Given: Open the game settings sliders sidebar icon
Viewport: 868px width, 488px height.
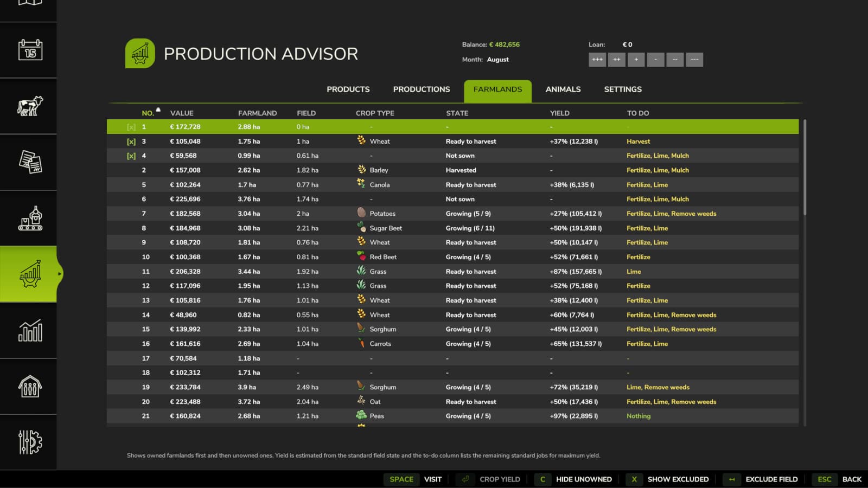Looking at the screenshot, I should pos(30,442).
